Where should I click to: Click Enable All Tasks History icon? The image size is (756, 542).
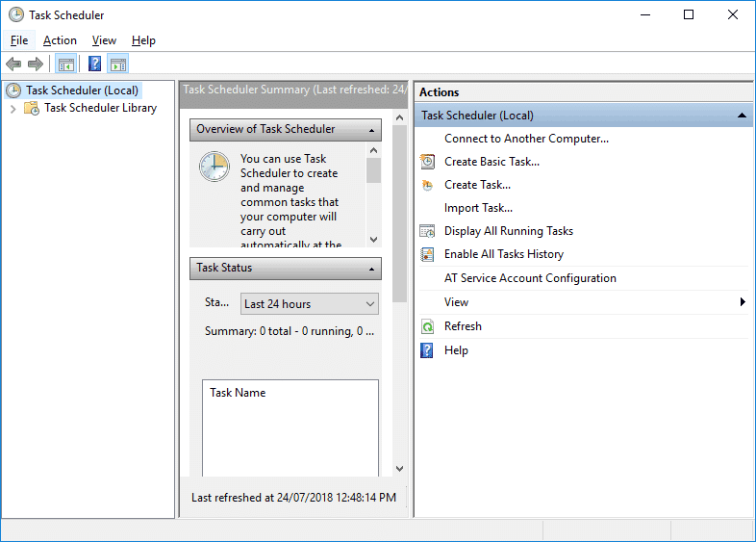pos(427,254)
